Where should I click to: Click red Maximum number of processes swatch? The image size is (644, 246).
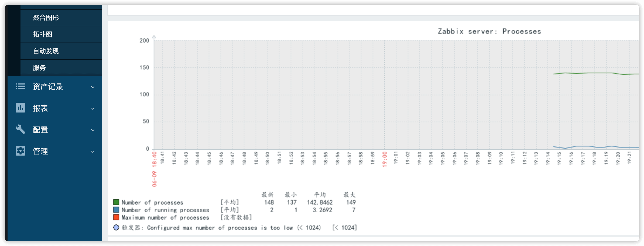click(x=116, y=217)
